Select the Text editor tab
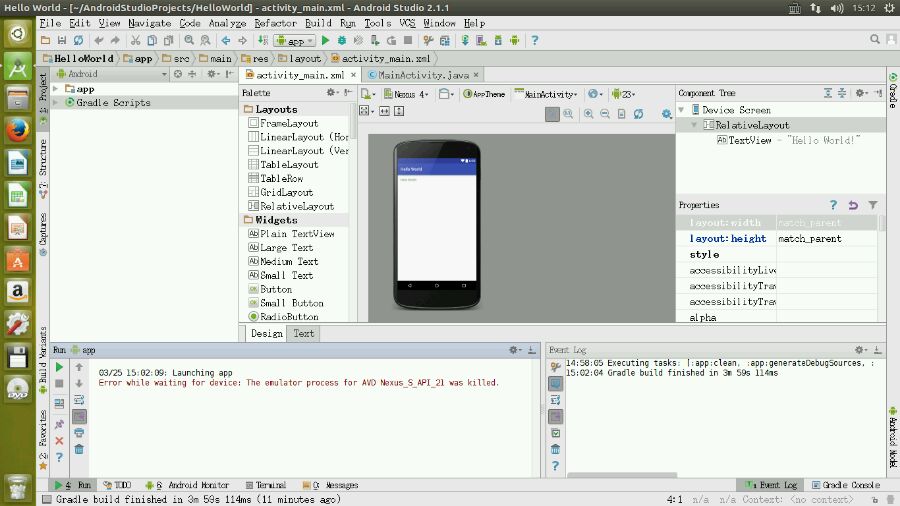Viewport: 900px width, 506px height. 304,334
